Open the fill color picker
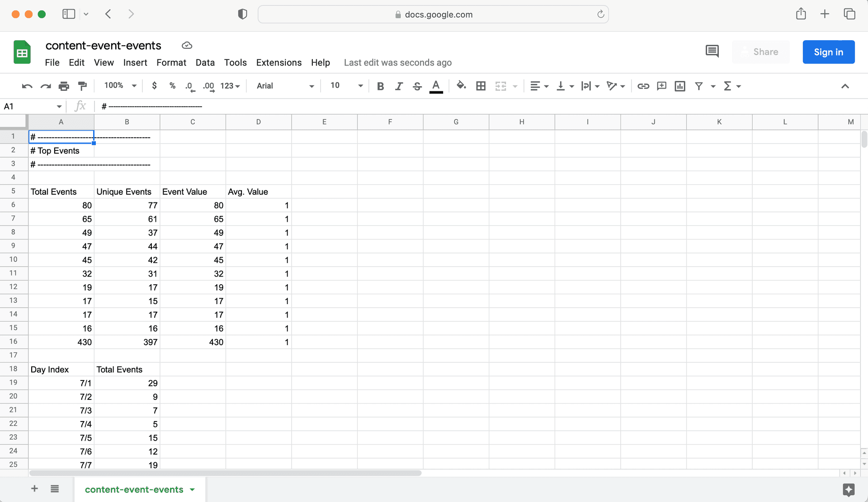Image resolution: width=868 pixels, height=502 pixels. pos(461,86)
